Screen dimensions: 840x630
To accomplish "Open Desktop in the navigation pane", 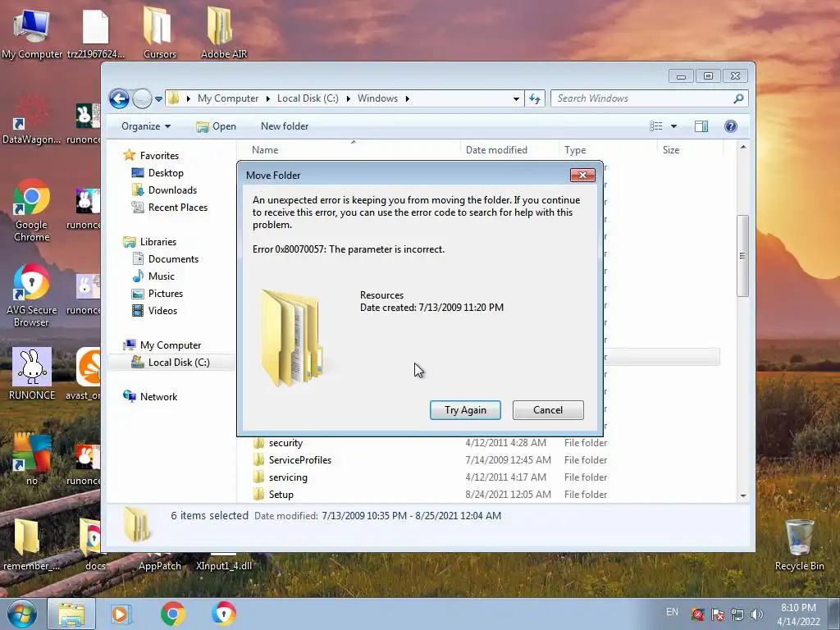I will (x=157, y=173).
